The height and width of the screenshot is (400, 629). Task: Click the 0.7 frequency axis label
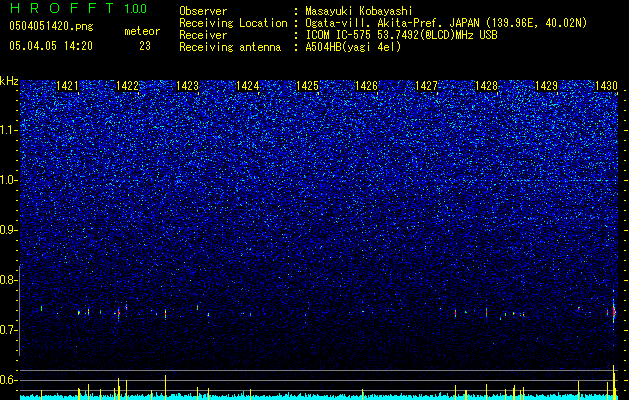coord(9,330)
